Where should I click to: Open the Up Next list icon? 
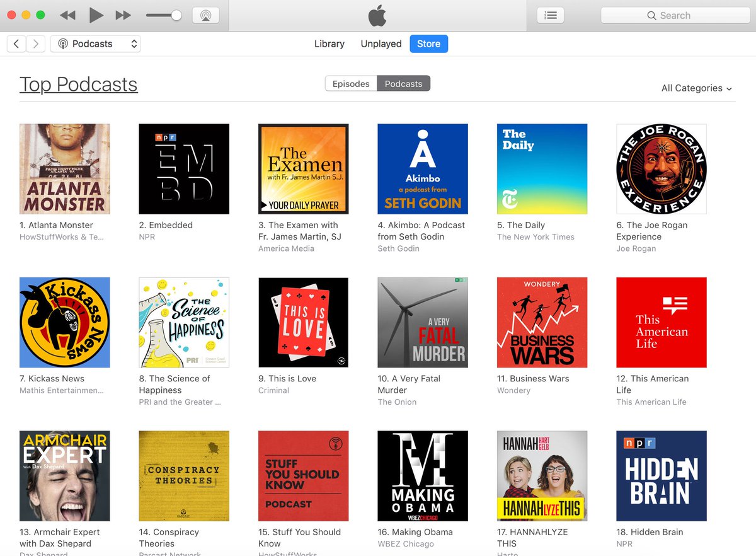[x=551, y=15]
